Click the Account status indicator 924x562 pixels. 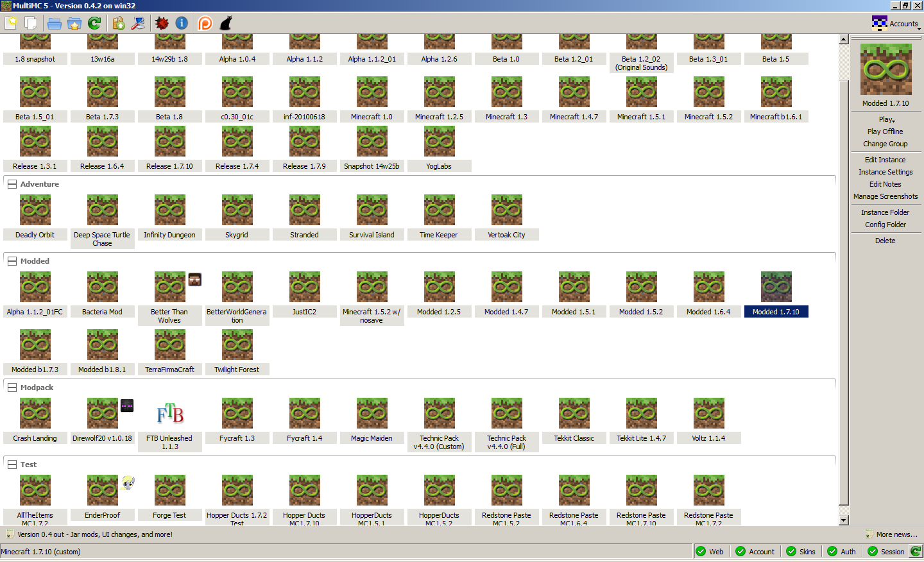[x=755, y=552]
